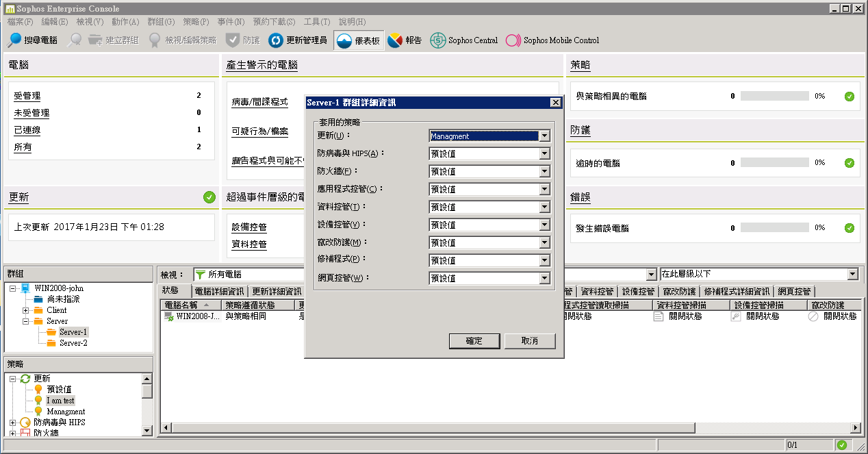Select the I am test policy
Screen dimensions: 868x454
point(61,401)
